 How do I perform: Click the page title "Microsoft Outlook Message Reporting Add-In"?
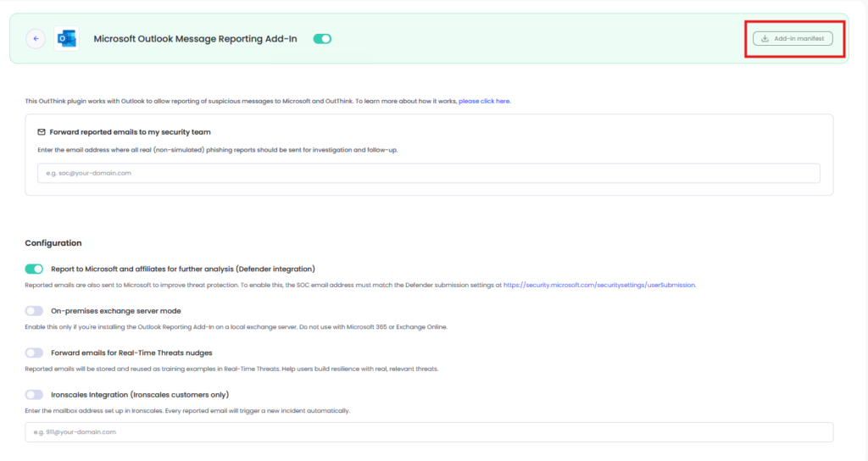[x=195, y=39]
